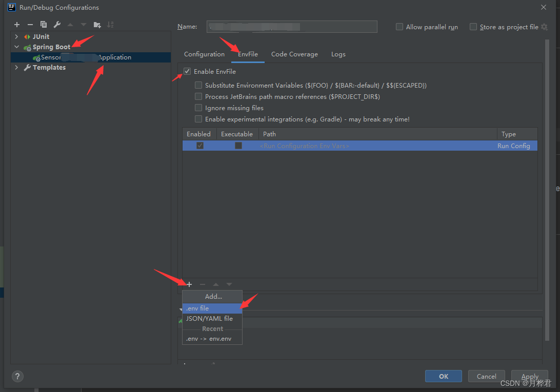Create a new configuration folder
560x392 pixels.
[97, 25]
